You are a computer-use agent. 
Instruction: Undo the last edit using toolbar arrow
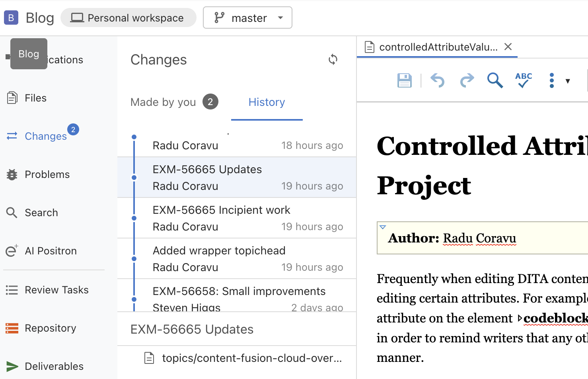point(437,80)
